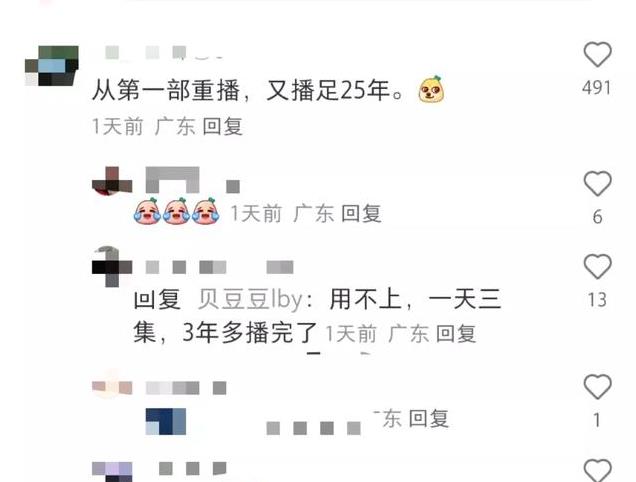This screenshot has width=636, height=482.
Task: Click the blurred username above 回复 贝豆豆lby
Action: point(219,267)
